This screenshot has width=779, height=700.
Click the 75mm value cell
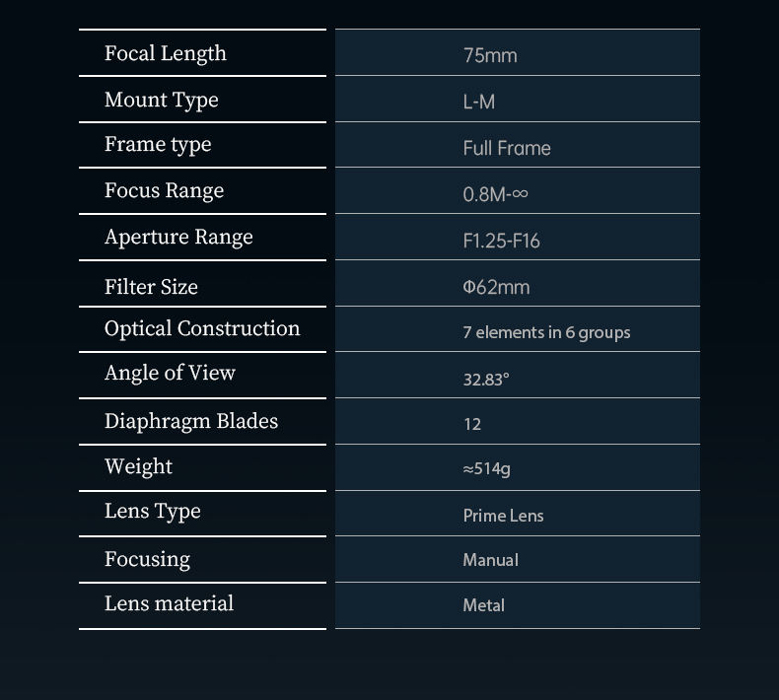490,55
